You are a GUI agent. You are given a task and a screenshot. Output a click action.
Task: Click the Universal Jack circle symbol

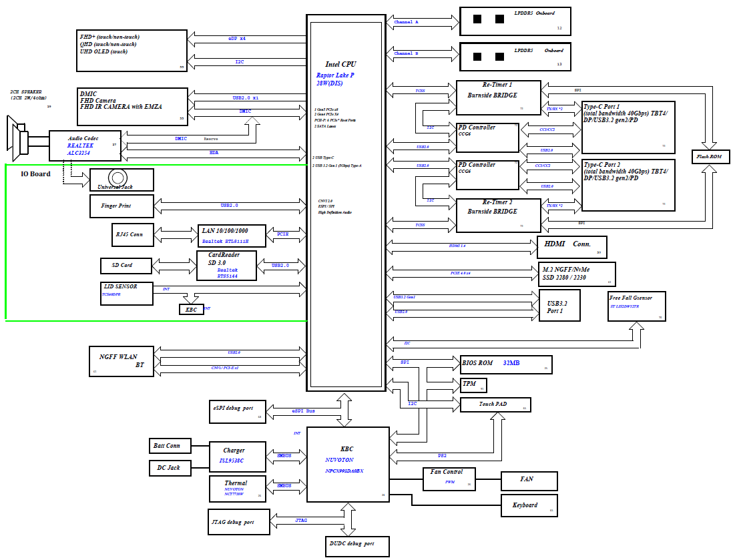pyautogui.click(x=118, y=178)
